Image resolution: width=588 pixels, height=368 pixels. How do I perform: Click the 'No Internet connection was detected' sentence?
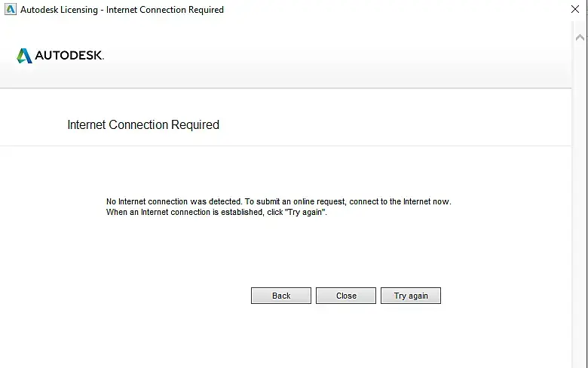(x=174, y=202)
